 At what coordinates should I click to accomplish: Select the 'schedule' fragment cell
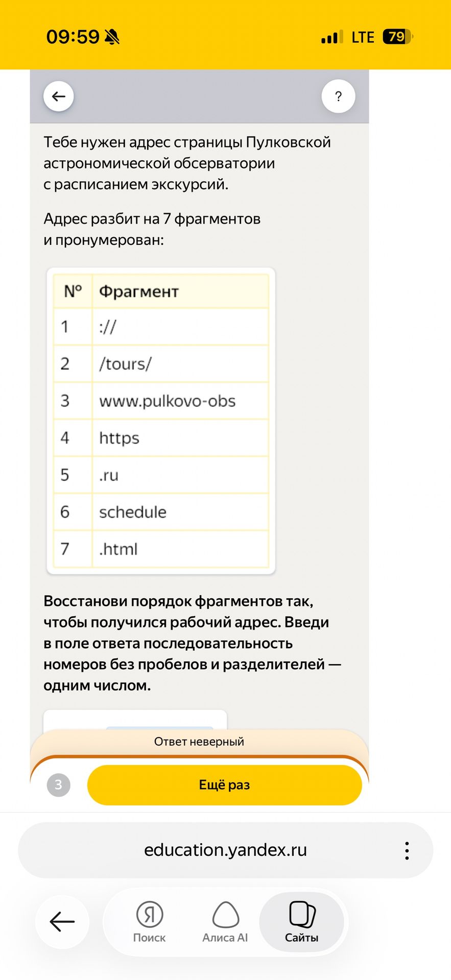tap(180, 512)
